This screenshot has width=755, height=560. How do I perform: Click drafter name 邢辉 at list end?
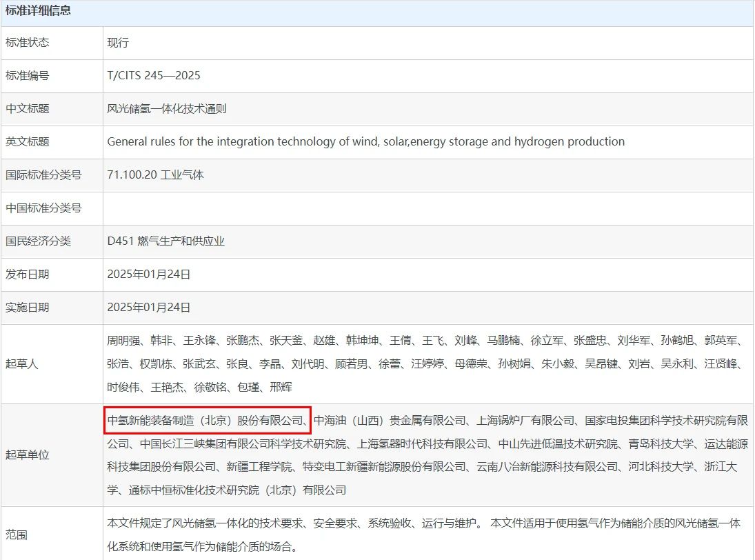281,388
